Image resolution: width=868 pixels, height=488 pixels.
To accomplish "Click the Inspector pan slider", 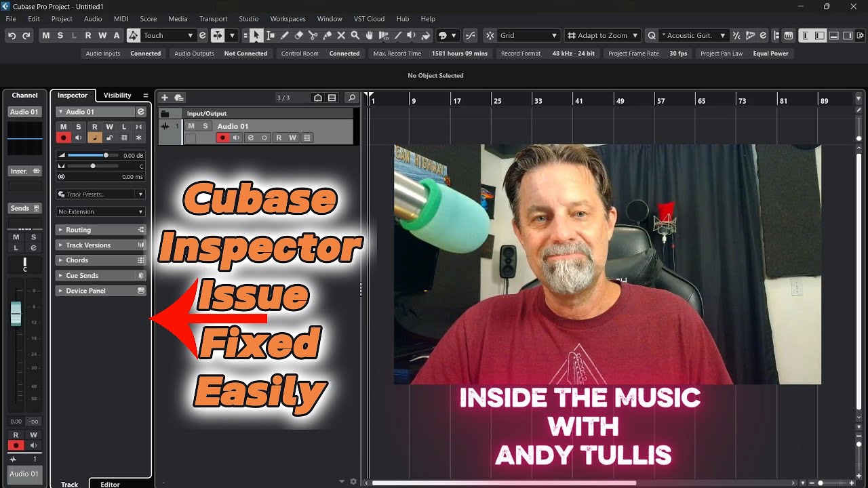I will (x=93, y=166).
